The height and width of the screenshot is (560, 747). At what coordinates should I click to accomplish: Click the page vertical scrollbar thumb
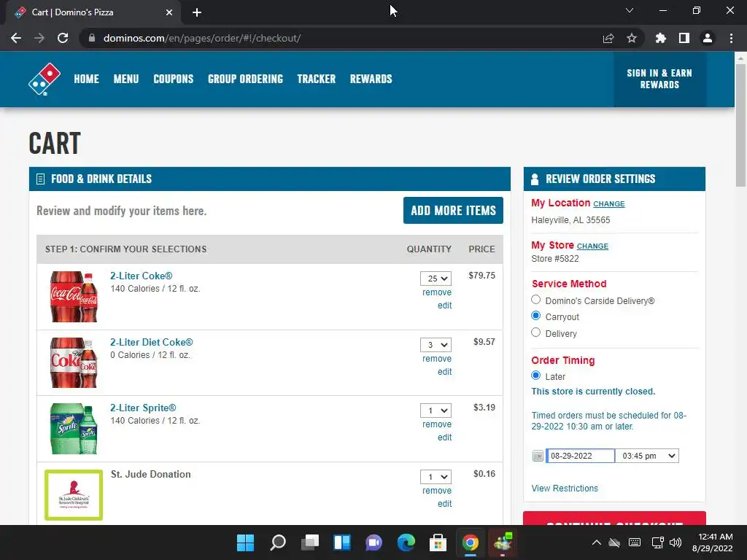740,125
